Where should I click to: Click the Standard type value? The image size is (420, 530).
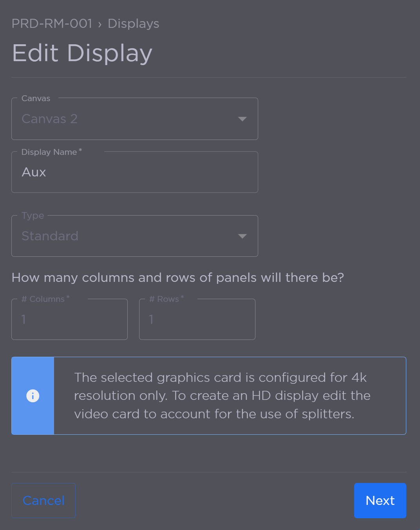coord(50,236)
